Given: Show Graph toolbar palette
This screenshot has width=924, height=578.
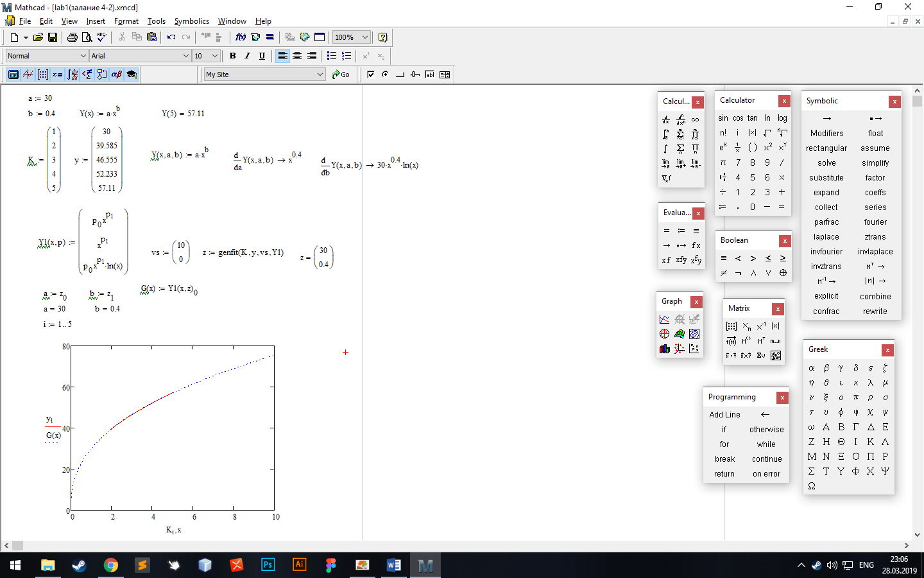Looking at the screenshot, I should point(28,74).
